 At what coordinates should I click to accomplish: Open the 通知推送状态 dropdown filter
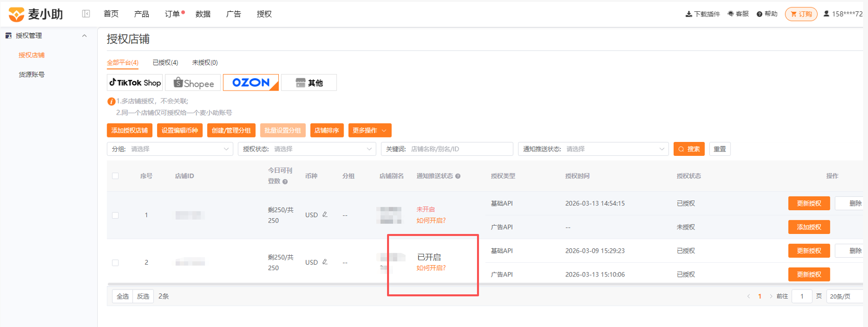593,149
